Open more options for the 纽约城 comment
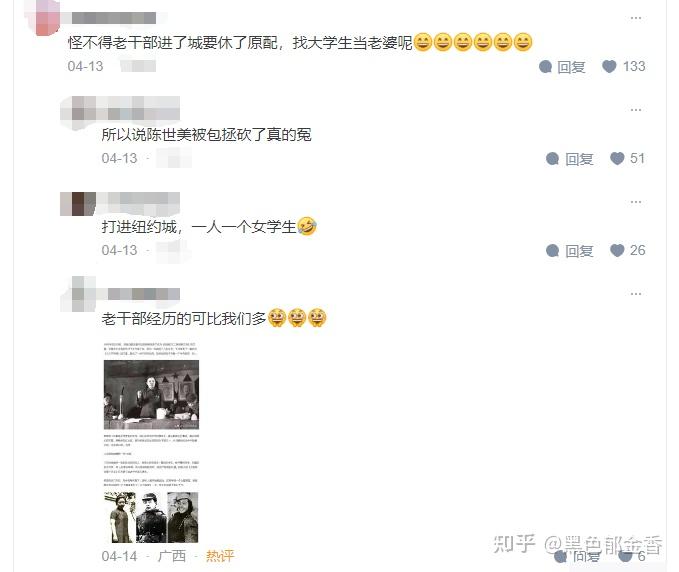 (x=636, y=202)
